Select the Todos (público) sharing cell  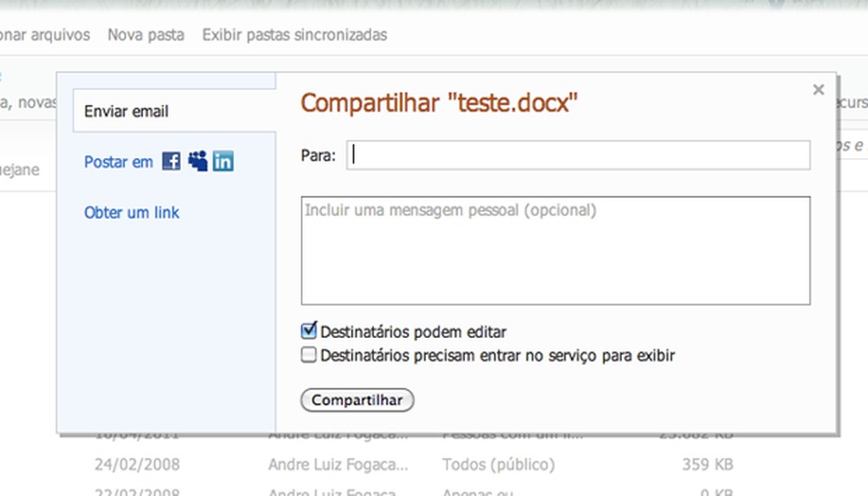[498, 464]
